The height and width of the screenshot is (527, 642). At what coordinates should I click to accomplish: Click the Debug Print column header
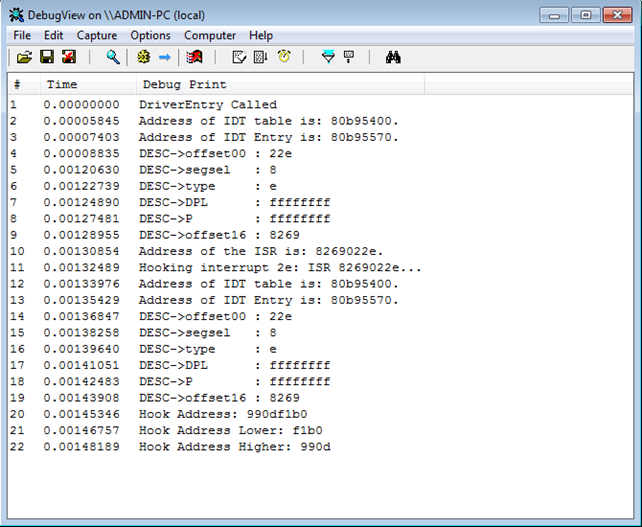pos(185,84)
